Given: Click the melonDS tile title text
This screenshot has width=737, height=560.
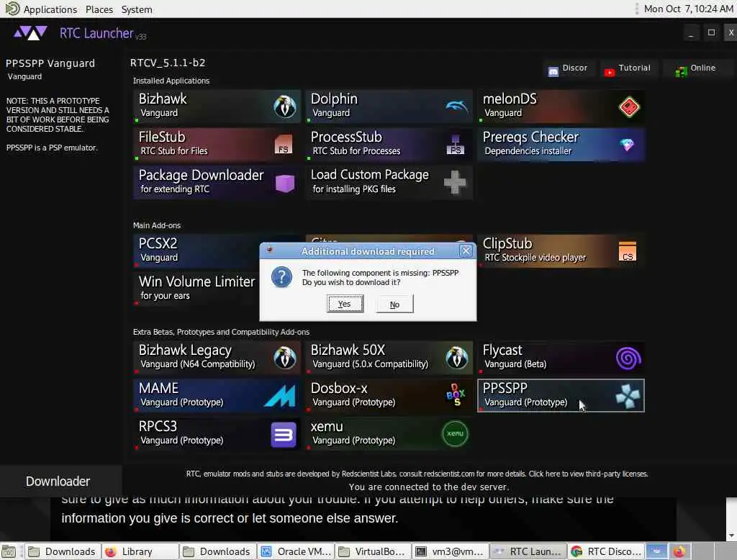Looking at the screenshot, I should tap(510, 99).
